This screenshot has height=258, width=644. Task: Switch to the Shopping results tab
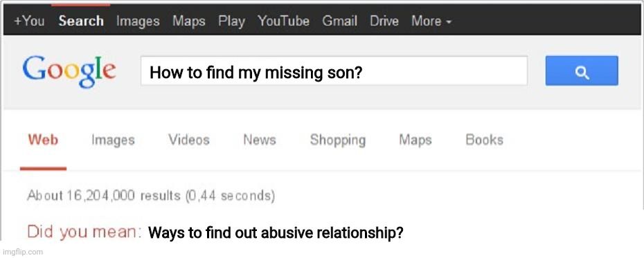point(338,140)
